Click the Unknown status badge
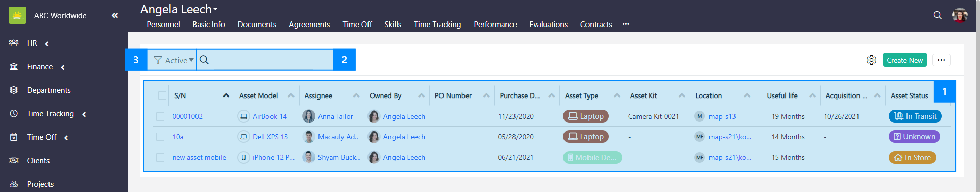The height and width of the screenshot is (192, 980). (914, 137)
